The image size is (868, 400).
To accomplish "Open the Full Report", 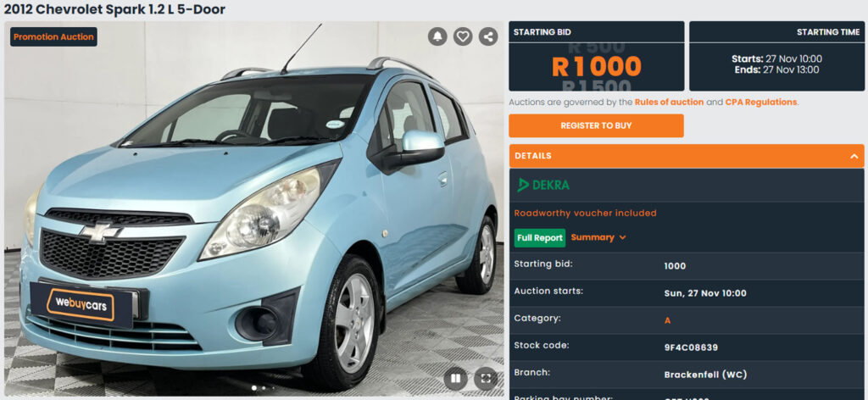I will coord(540,238).
